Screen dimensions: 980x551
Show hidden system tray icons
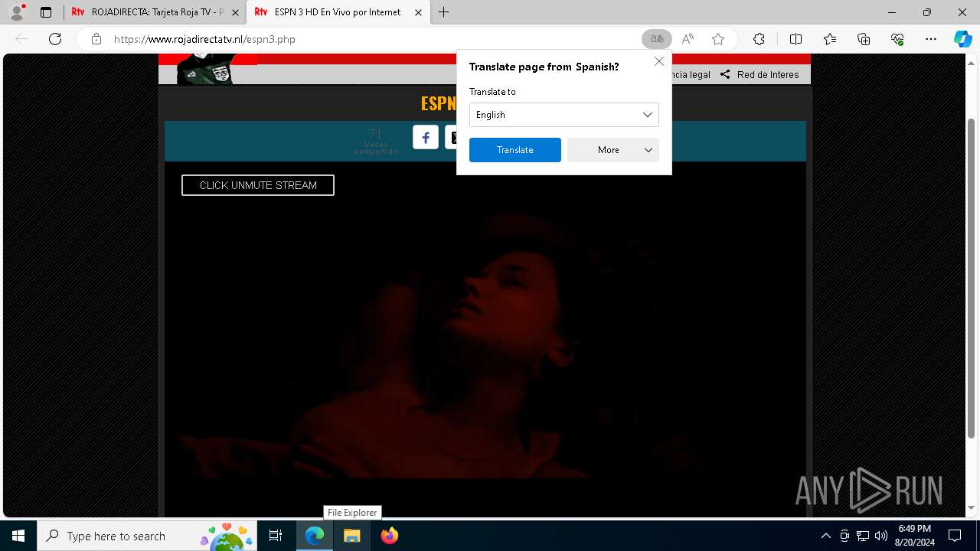point(825,536)
